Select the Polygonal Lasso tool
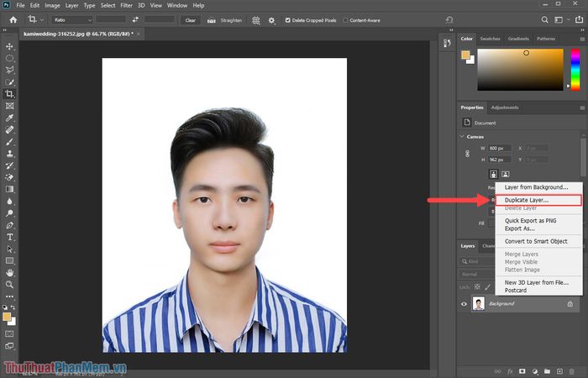This screenshot has height=378, width=588. (x=10, y=70)
